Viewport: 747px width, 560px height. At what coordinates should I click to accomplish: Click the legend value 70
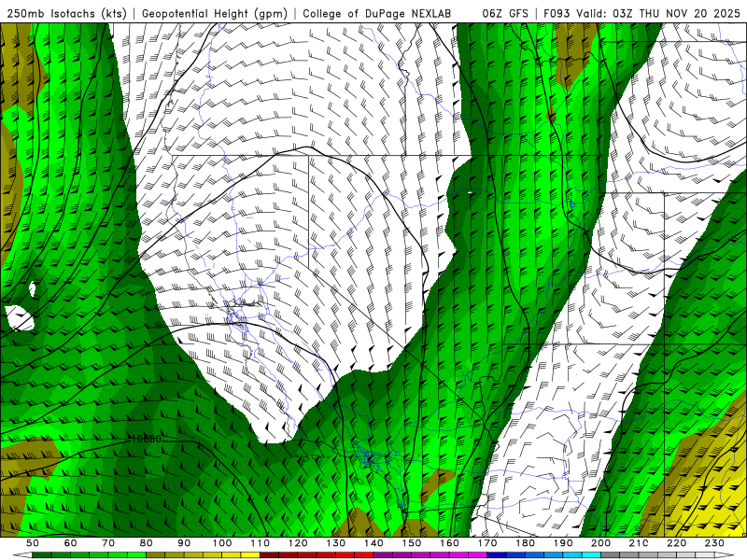108,543
